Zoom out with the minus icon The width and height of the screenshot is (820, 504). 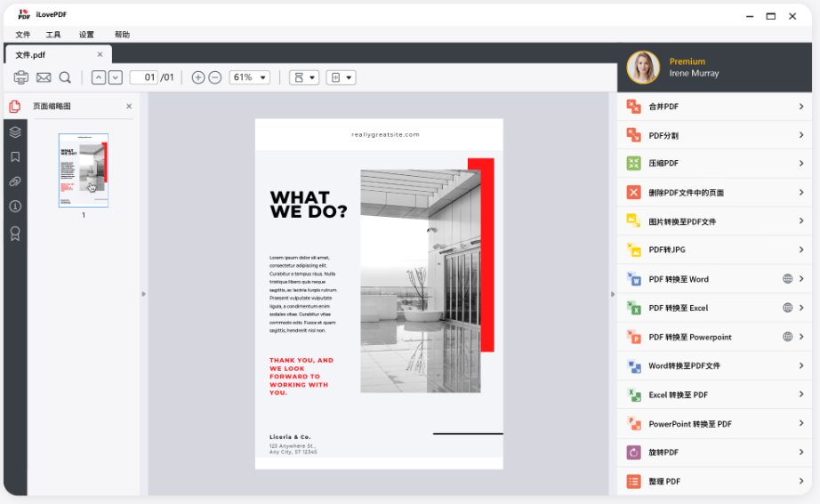[x=215, y=77]
